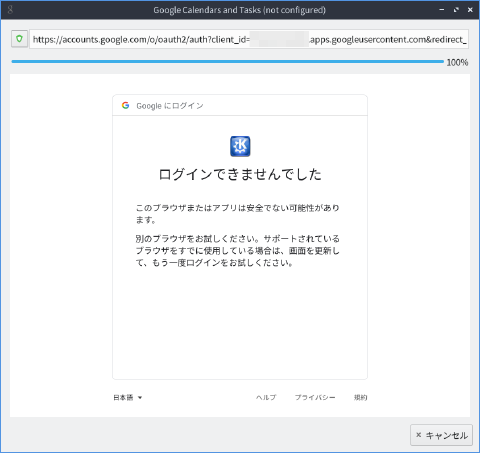The height and width of the screenshot is (453, 480).
Task: Click the paragraph starting 別のブラウザをお試しください
Action: pos(238,251)
